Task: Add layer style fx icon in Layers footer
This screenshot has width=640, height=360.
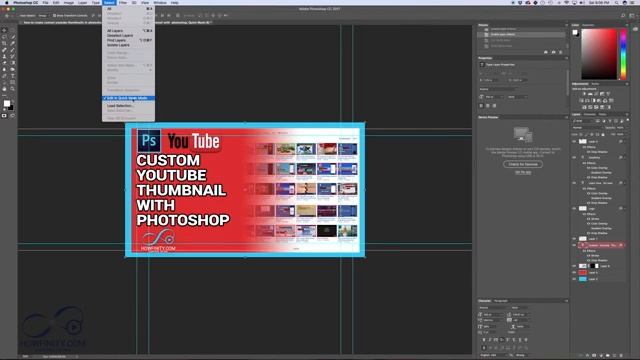Action: tap(587, 356)
